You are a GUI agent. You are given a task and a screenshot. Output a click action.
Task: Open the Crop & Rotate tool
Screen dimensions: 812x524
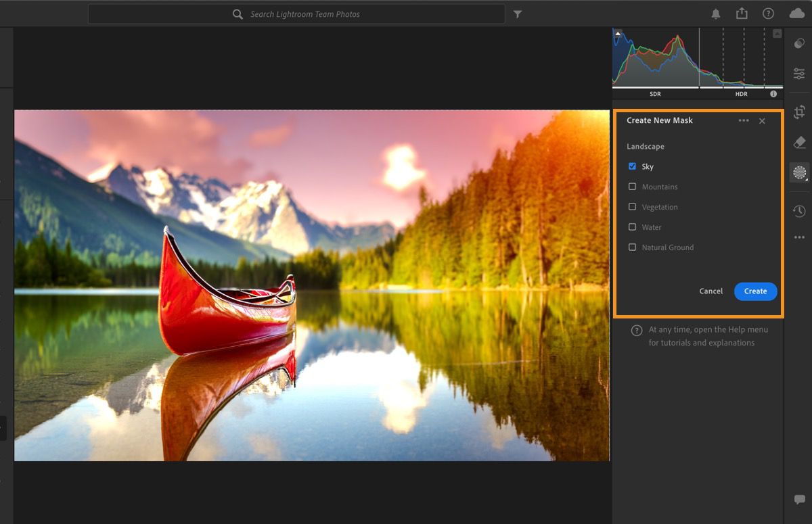(798, 112)
